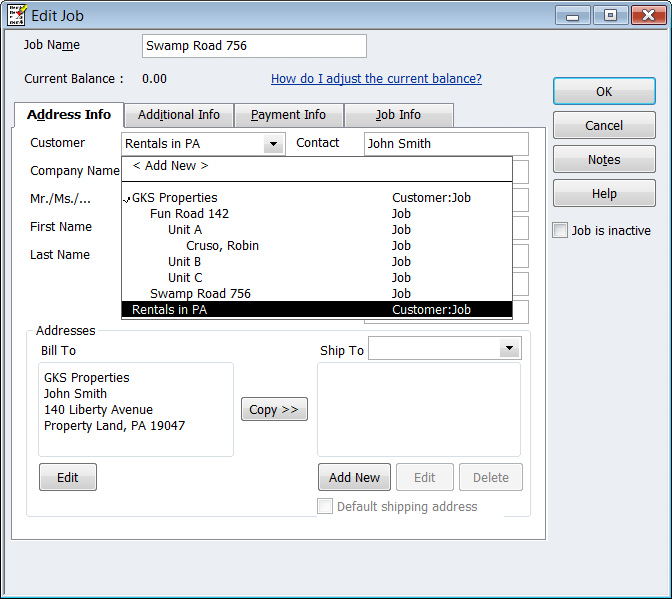Image resolution: width=672 pixels, height=599 pixels.
Task: Add New shipping address
Action: click(354, 478)
